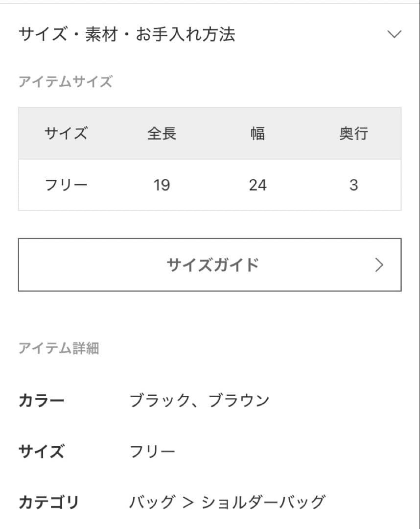This screenshot has width=420, height=529.
Task: Click the ブラック、ブラウン color value
Action: [199, 401]
